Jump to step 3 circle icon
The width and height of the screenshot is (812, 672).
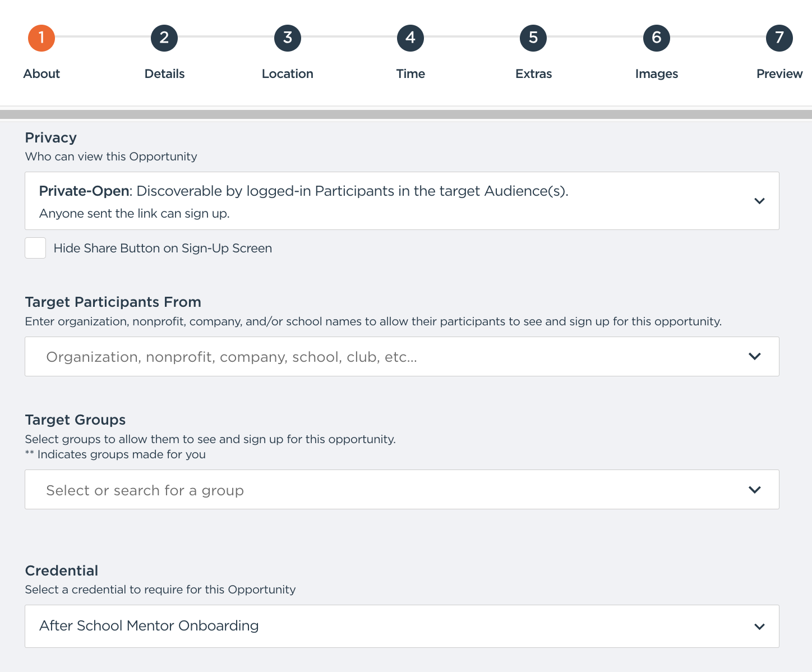click(288, 38)
